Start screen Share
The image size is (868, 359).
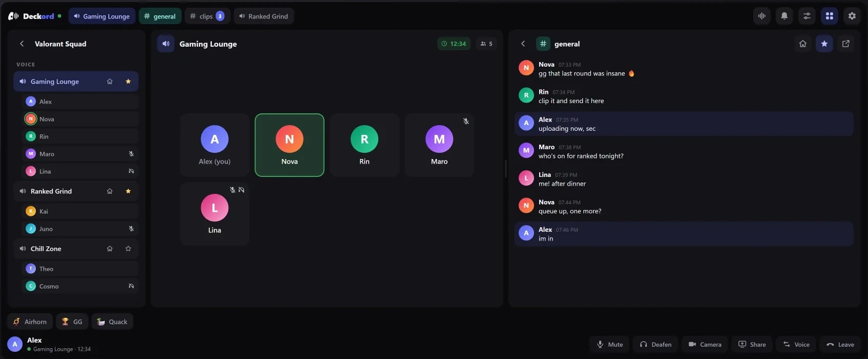[x=752, y=344]
